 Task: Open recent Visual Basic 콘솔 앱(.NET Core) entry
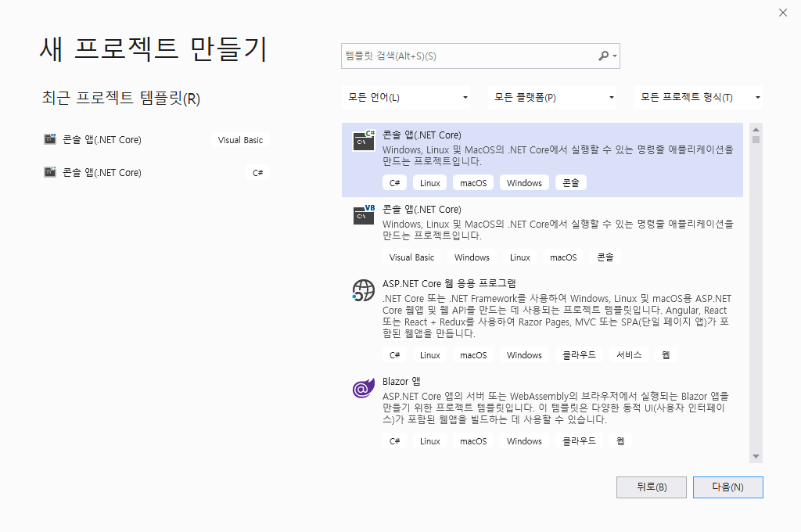pyautogui.click(x=102, y=139)
